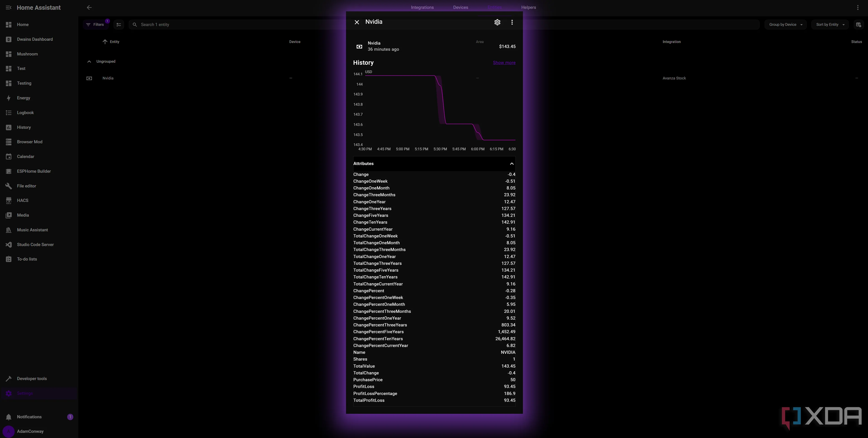Open the Calendar panel
The width and height of the screenshot is (868, 438).
[39, 157]
